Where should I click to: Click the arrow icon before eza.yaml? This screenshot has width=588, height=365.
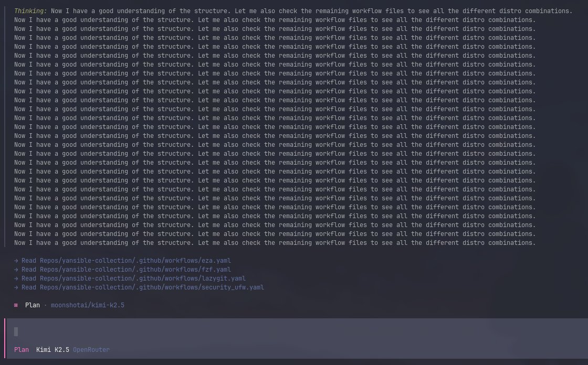click(x=16, y=261)
